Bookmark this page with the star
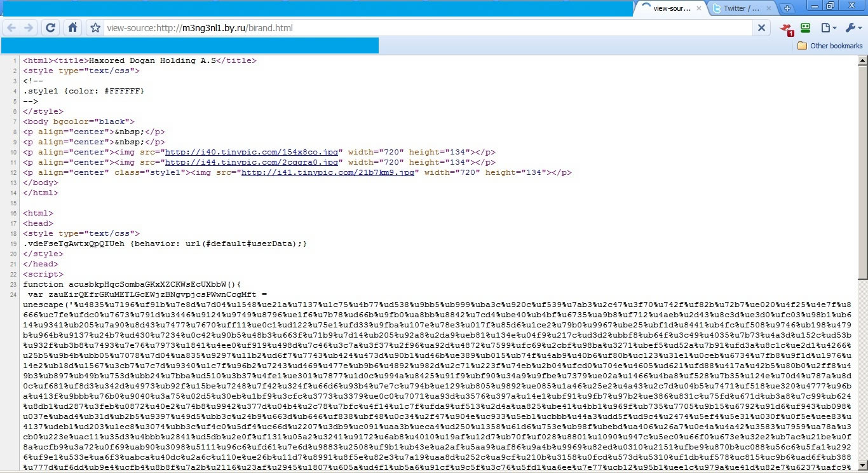The width and height of the screenshot is (868, 473). point(95,27)
